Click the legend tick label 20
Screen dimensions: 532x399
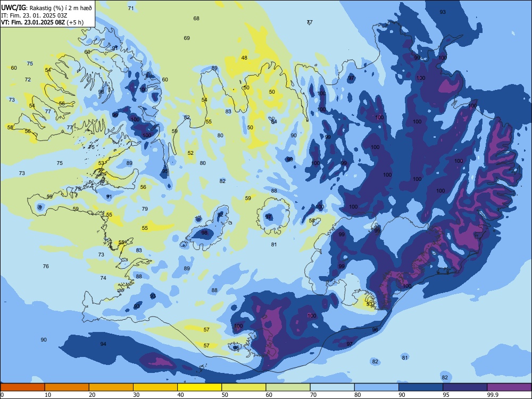(92, 395)
